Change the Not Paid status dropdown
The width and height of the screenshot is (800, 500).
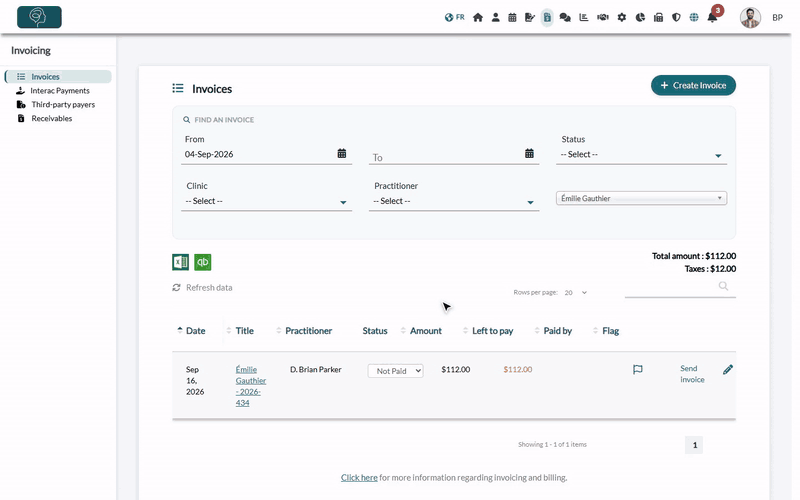pyautogui.click(x=395, y=371)
